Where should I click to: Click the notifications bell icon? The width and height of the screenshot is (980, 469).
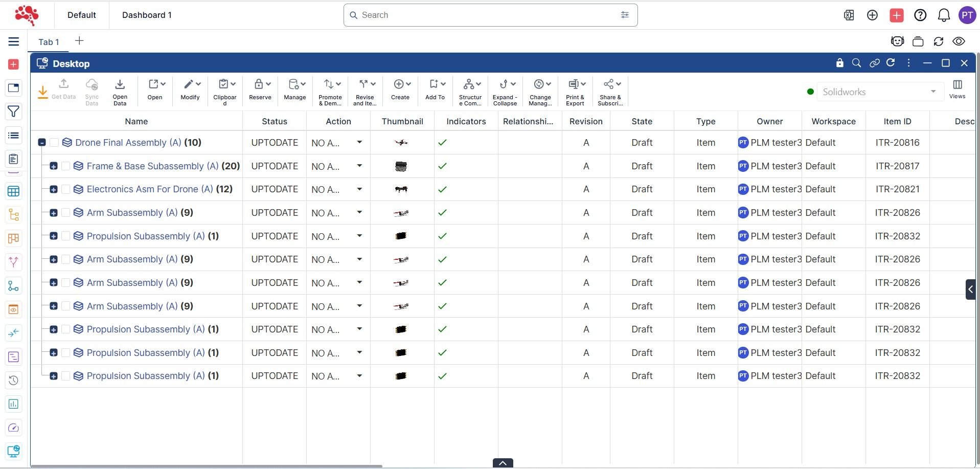coord(944,15)
